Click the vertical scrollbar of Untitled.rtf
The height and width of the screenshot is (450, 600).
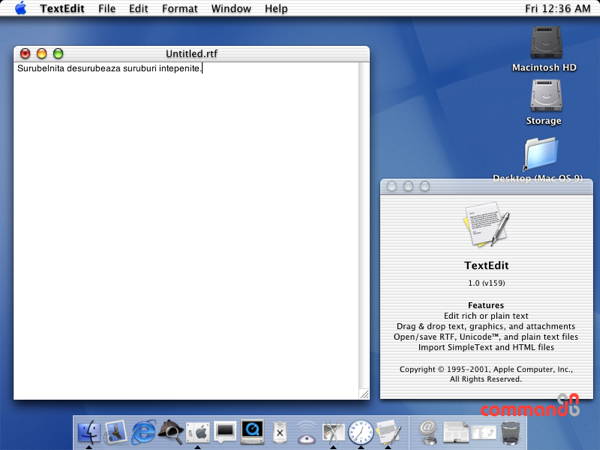[x=364, y=226]
